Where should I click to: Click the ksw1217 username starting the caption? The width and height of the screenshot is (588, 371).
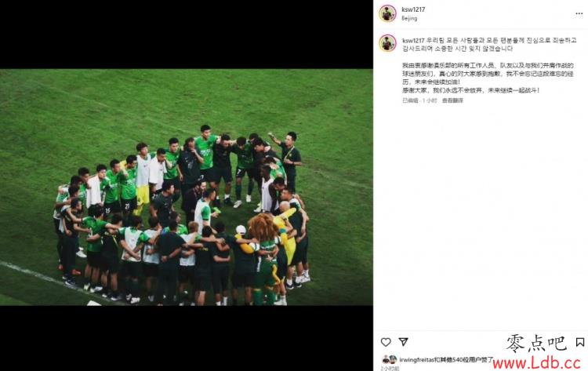coord(413,40)
